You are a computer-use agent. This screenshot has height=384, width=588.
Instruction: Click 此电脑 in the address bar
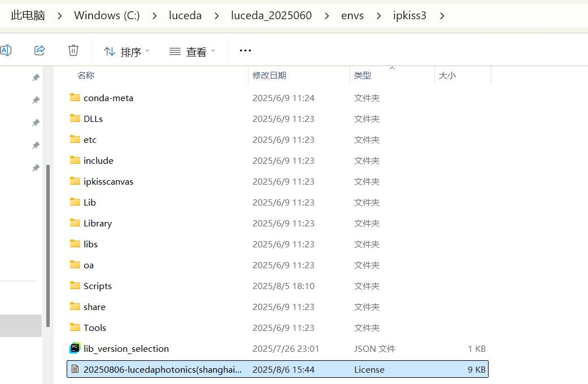pos(28,15)
